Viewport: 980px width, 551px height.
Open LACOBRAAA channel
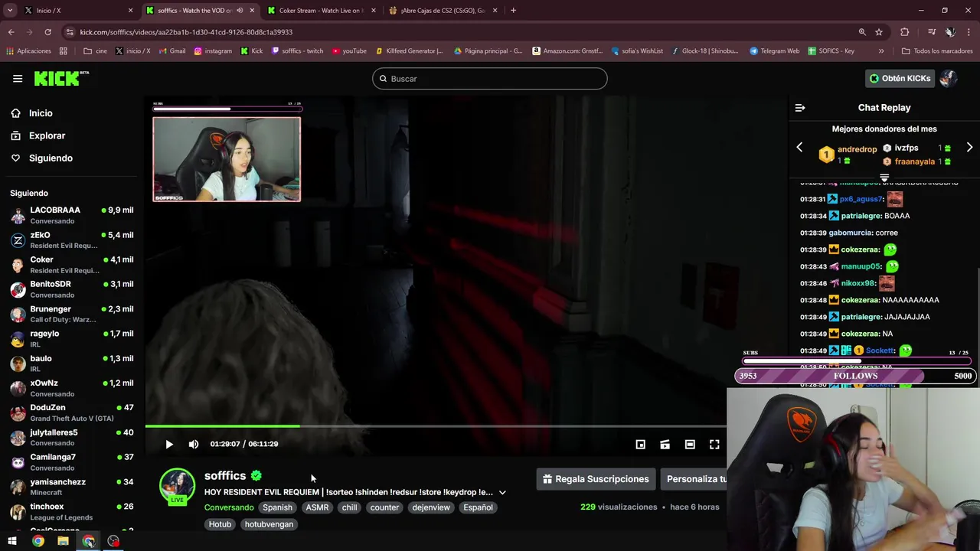[x=72, y=215]
